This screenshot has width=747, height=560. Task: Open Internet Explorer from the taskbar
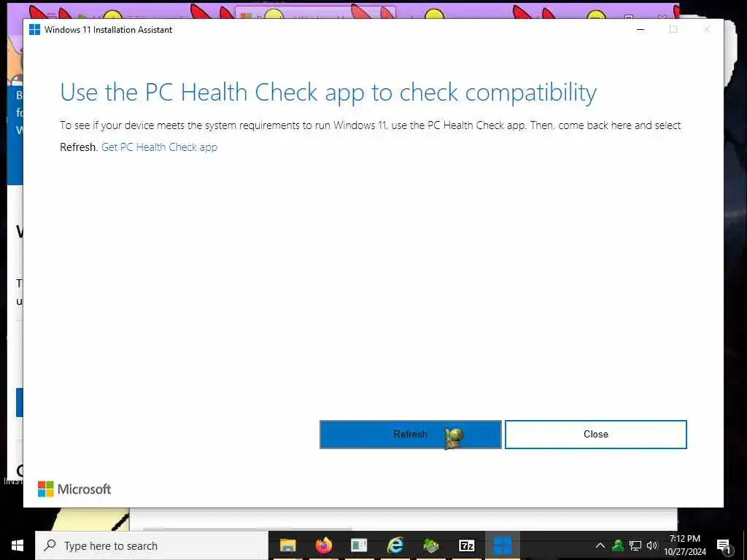point(395,545)
